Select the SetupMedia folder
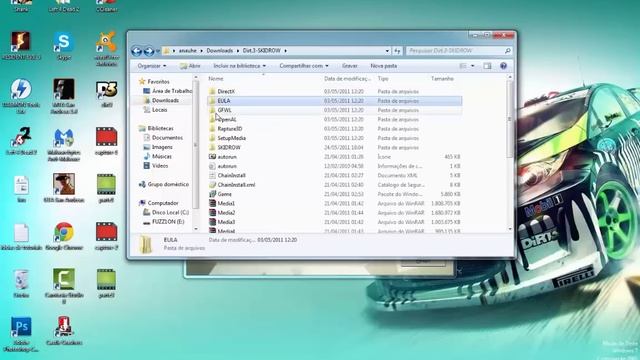This screenshot has width=640, height=360. 231,138
